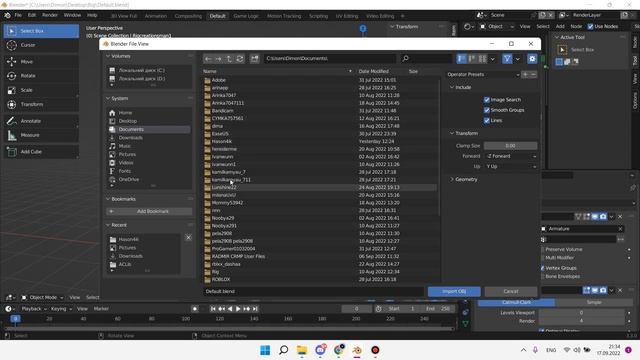
Task: Click the file name field Default.blend
Action: (x=313, y=291)
